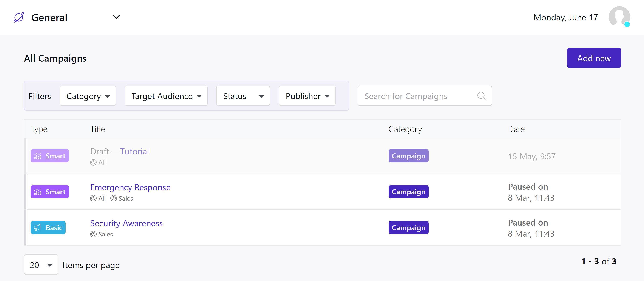Viewport: 644px width, 281px height.
Task: Click target icon beside Sales in Security Awareness row
Action: click(x=93, y=234)
